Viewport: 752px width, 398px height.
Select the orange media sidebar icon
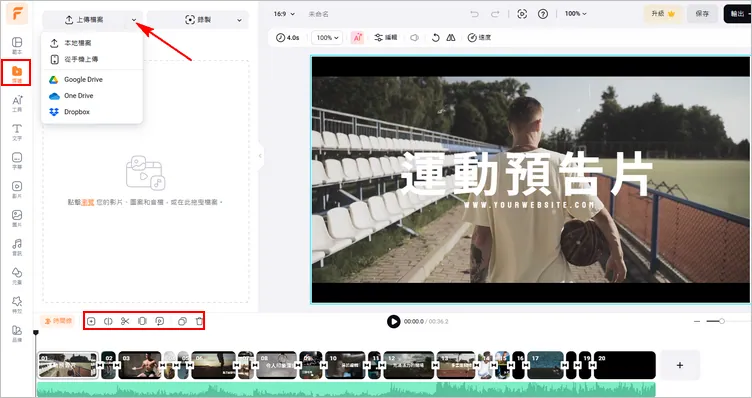[x=17, y=73]
